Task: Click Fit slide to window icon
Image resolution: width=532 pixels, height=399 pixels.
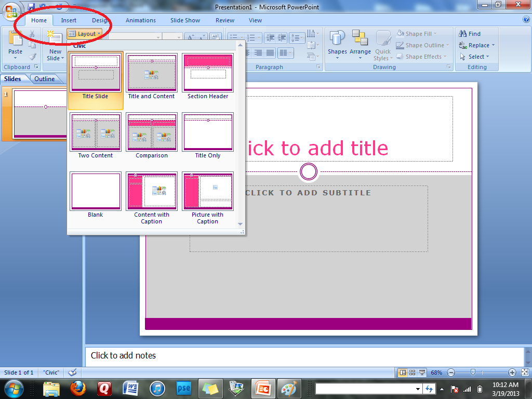Action: tap(525, 373)
